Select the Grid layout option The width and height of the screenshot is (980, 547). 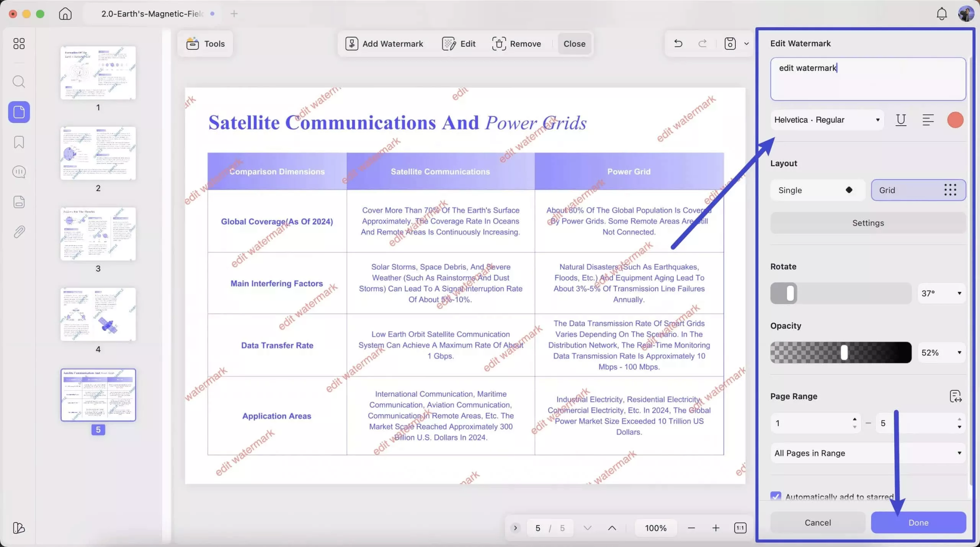(x=918, y=190)
